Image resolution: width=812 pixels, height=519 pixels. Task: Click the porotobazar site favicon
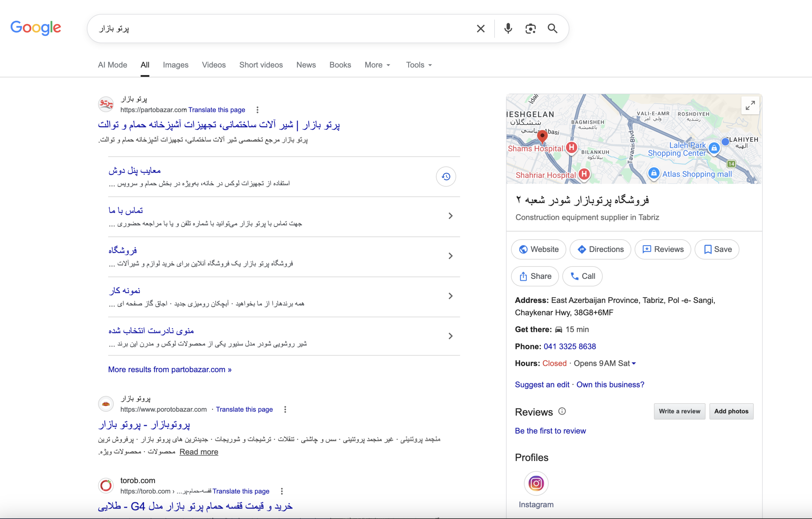click(106, 404)
